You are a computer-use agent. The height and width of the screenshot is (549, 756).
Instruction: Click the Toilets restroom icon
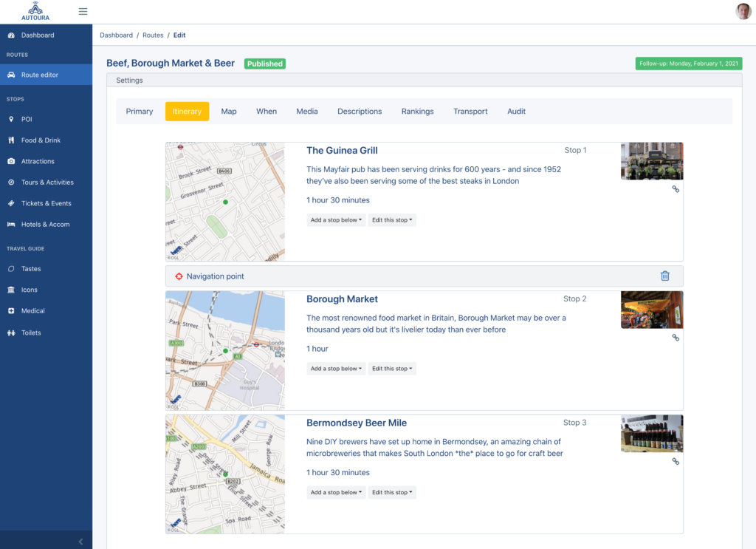pos(11,333)
